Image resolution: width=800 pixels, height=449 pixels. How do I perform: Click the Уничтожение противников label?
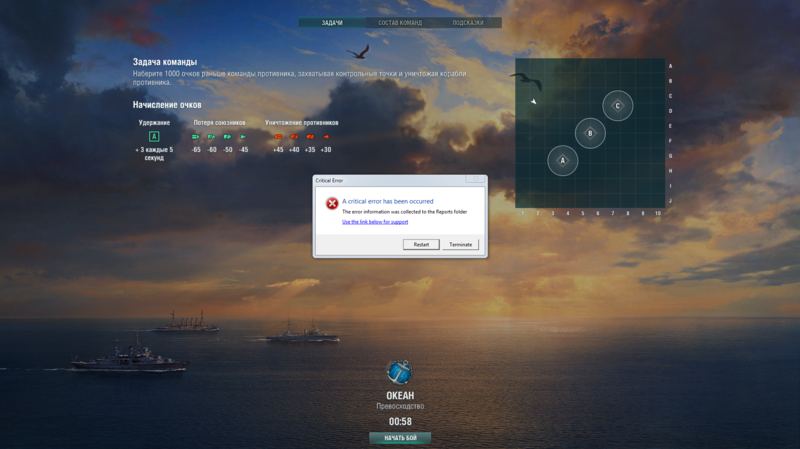302,122
